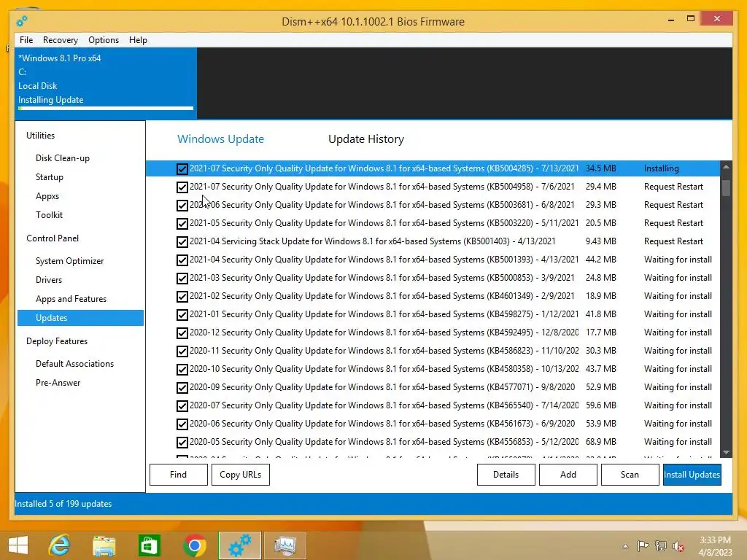Click the Details button

click(506, 475)
